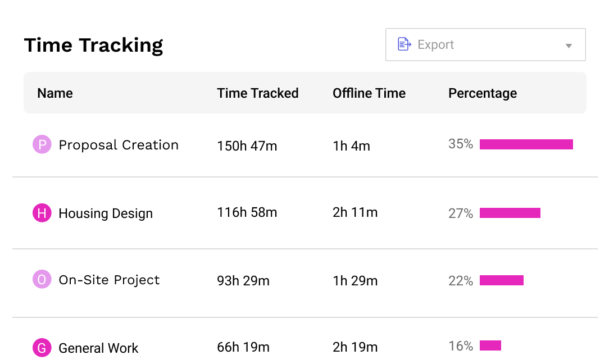This screenshot has height=364, width=609.
Task: Expand the Export format options arrow
Action: tap(569, 45)
